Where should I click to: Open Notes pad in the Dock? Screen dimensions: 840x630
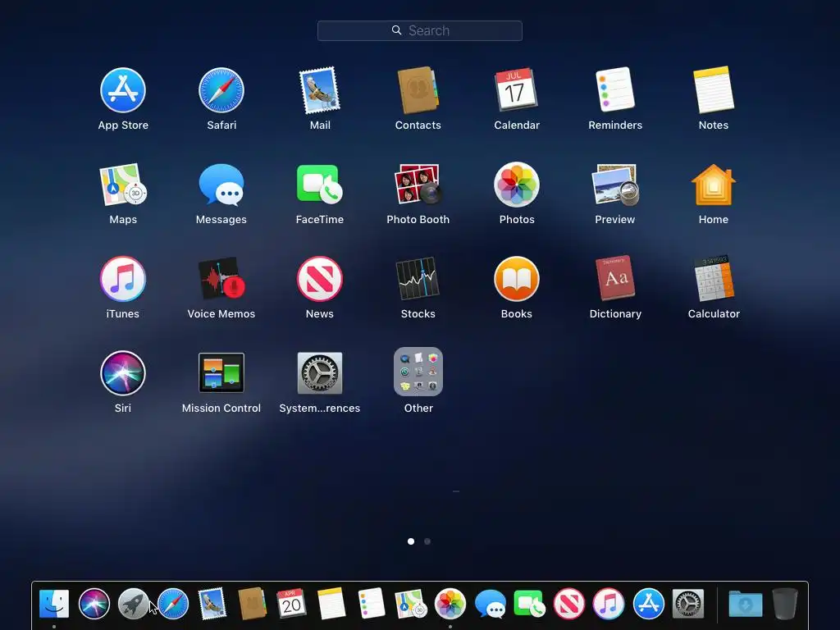point(331,604)
